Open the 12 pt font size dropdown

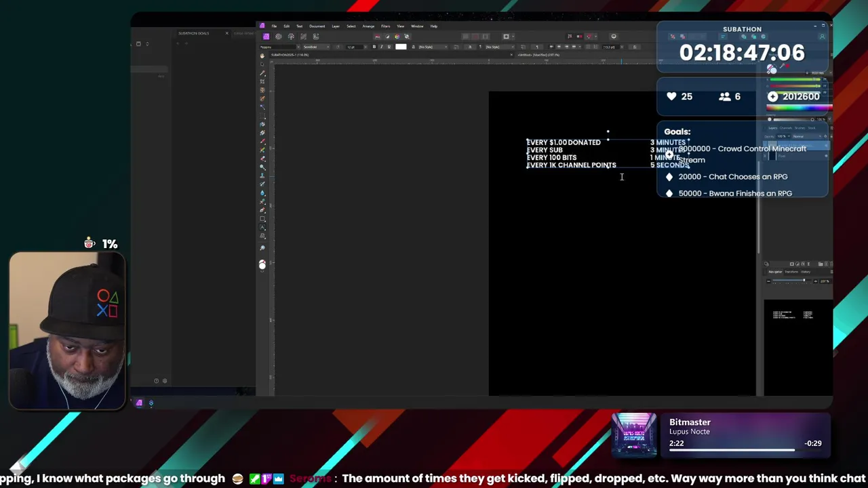[357, 47]
